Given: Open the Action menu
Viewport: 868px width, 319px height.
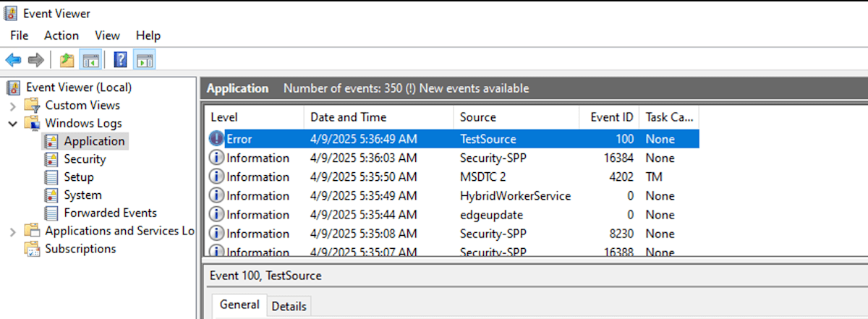Looking at the screenshot, I should point(61,35).
